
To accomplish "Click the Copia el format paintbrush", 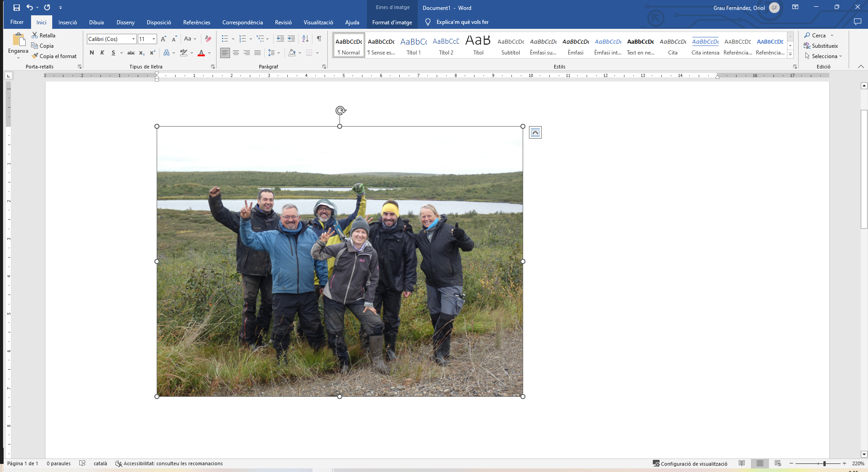I will [x=54, y=56].
